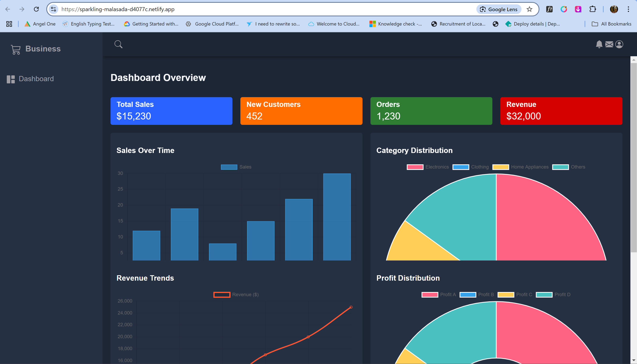The width and height of the screenshot is (637, 364).
Task: Click the Revenue card
Action: (x=561, y=111)
